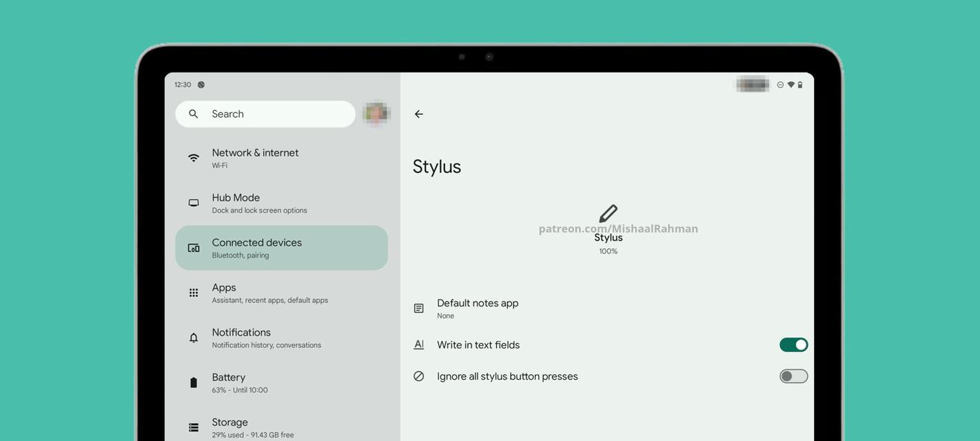Viewport: 980px width, 441px height.
Task: Click the back arrow above Stylus
Action: click(418, 114)
